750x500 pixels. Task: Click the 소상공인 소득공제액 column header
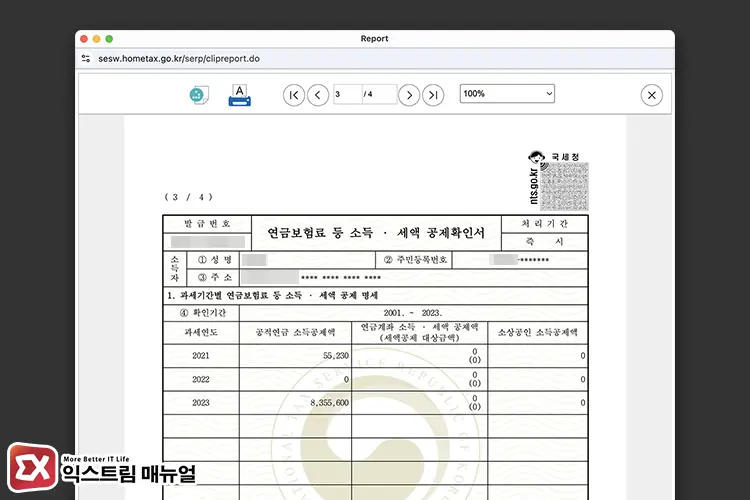[538, 333]
